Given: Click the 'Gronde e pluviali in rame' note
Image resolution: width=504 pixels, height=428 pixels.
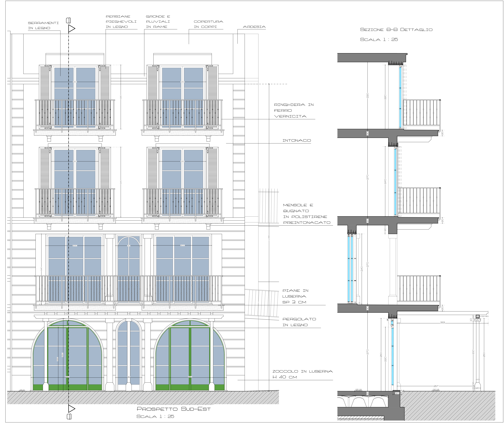Looking at the screenshot, I should (158, 22).
